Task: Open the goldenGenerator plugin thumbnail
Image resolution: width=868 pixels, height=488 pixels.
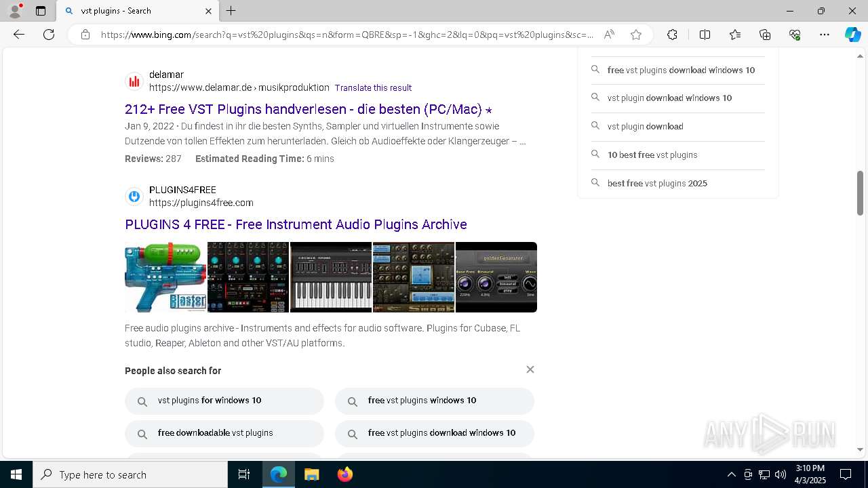Action: click(496, 277)
